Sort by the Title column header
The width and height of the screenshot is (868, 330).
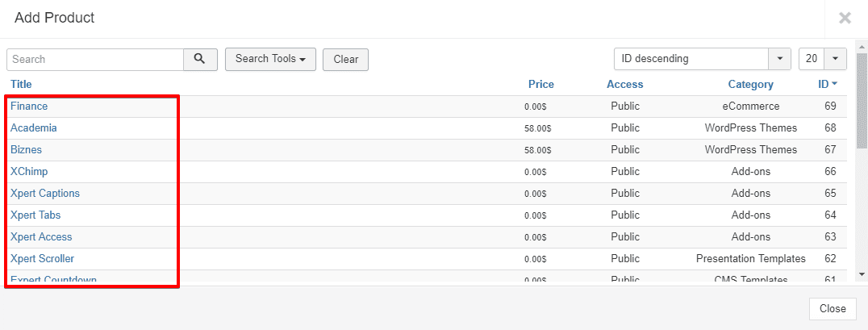[21, 84]
